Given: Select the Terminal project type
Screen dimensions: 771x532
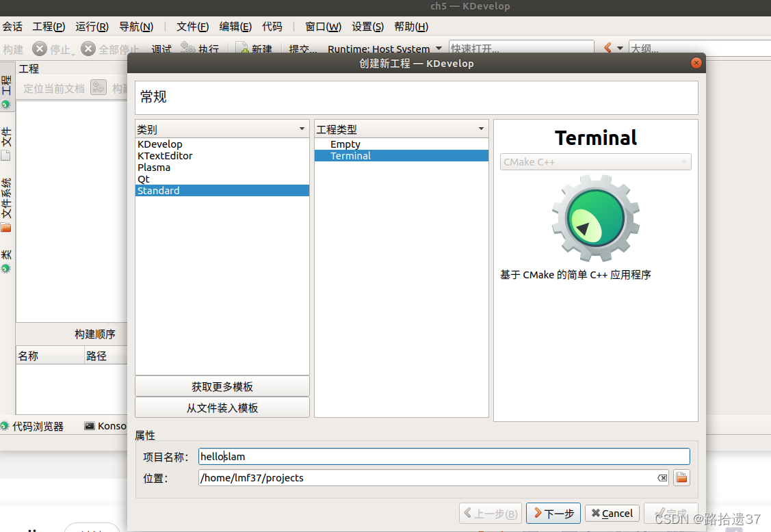Looking at the screenshot, I should point(401,156).
